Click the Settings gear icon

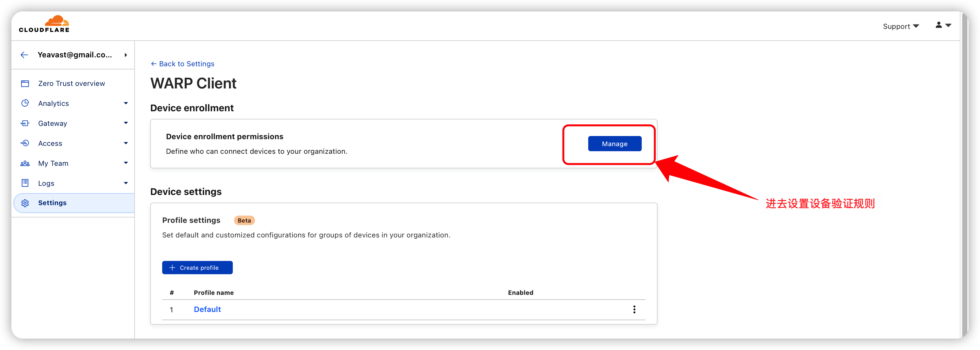pyautogui.click(x=24, y=203)
